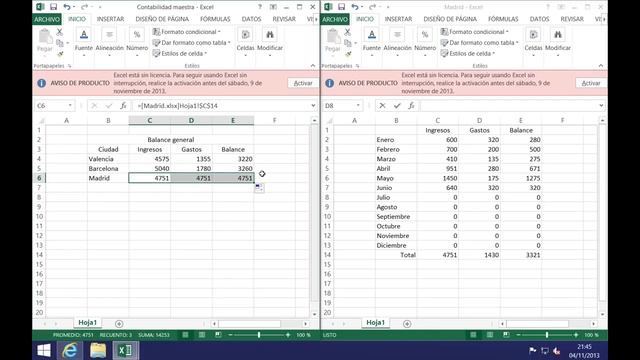Viewport: 640px width, 360px height.
Task: Open Name Box dropdown showing D8
Action: pos(358,106)
